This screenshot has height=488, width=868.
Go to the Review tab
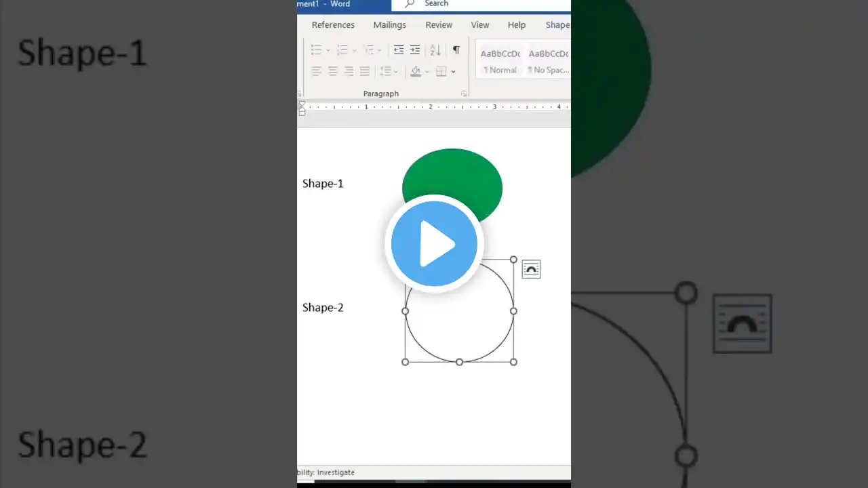coord(439,25)
